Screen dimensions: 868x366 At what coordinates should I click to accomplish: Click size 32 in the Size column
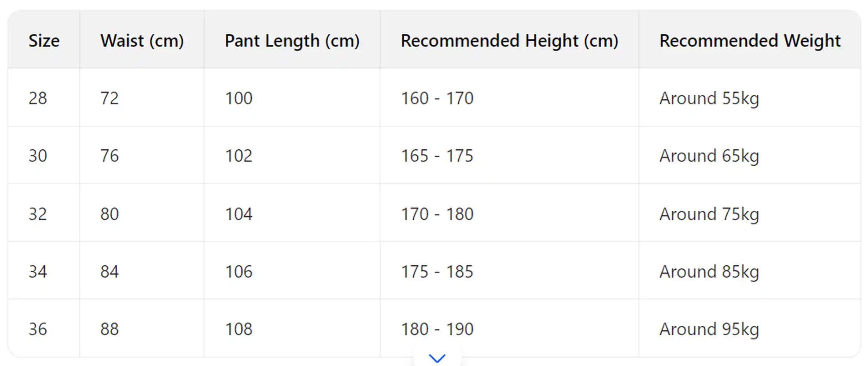[38, 214]
